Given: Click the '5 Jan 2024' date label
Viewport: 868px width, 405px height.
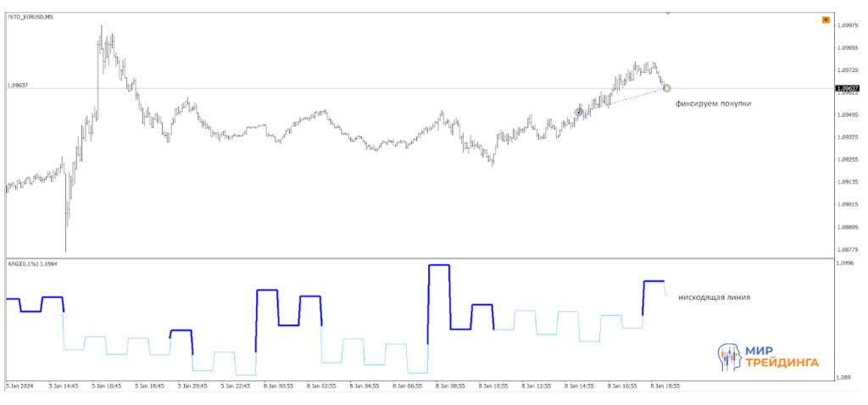Looking at the screenshot, I should pos(18,385).
